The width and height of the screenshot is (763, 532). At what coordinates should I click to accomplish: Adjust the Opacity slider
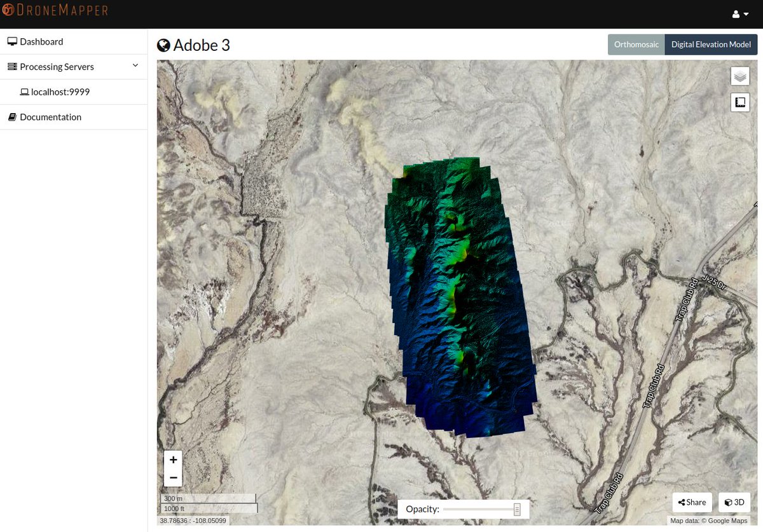coord(518,508)
